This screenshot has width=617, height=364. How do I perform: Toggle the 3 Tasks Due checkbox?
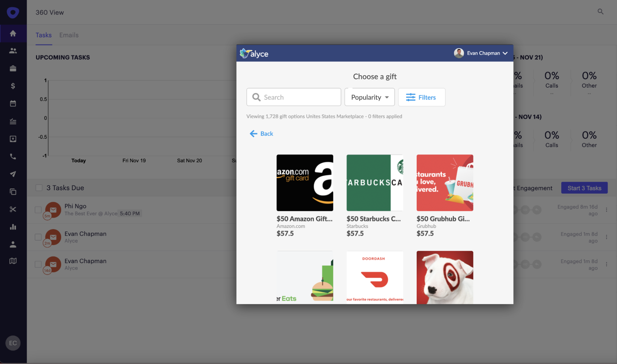click(x=39, y=188)
